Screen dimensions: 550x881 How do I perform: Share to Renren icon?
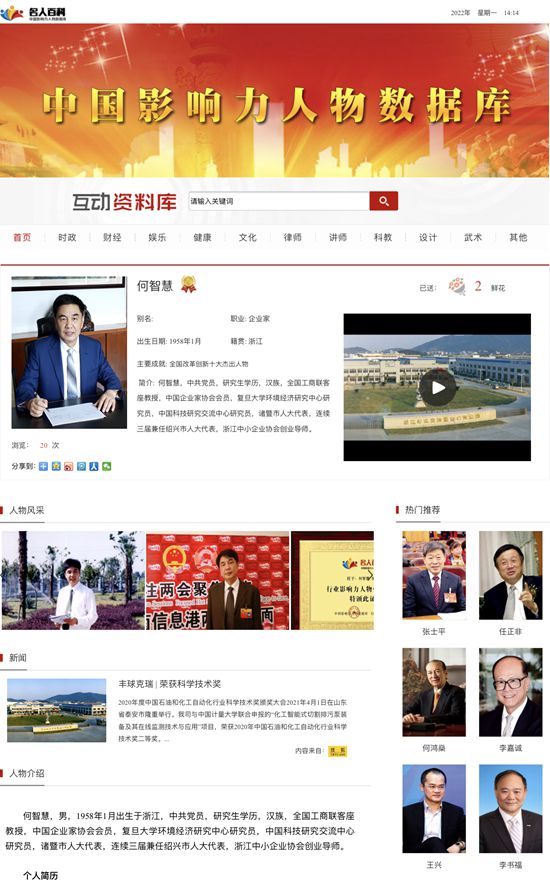(94, 466)
